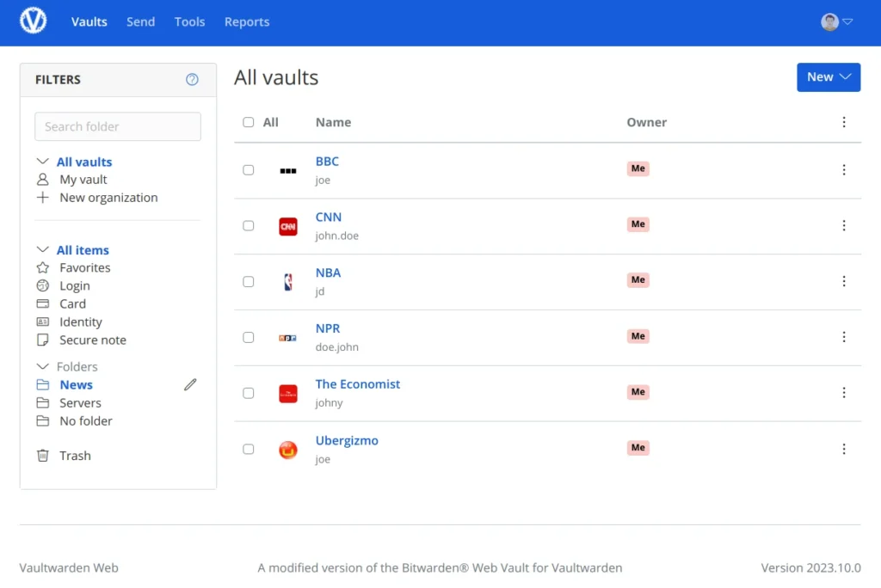Screen dimensions: 881x588
Task: Select the Favorites star icon
Action: 43,267
